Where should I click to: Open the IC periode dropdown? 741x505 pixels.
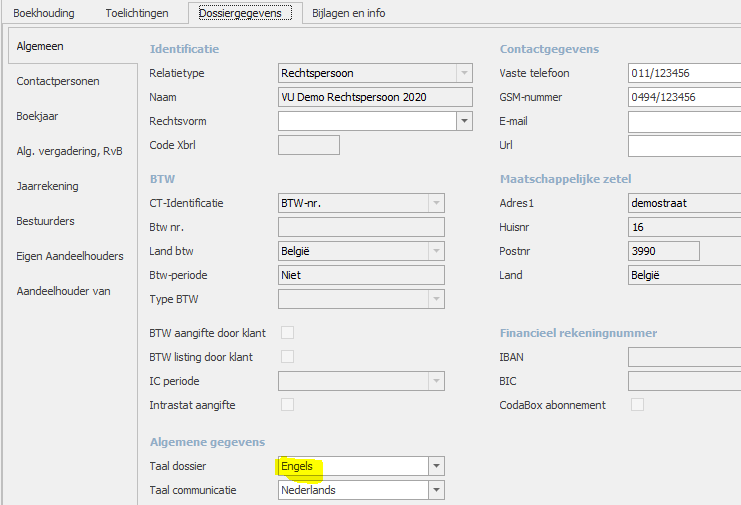tap(436, 381)
